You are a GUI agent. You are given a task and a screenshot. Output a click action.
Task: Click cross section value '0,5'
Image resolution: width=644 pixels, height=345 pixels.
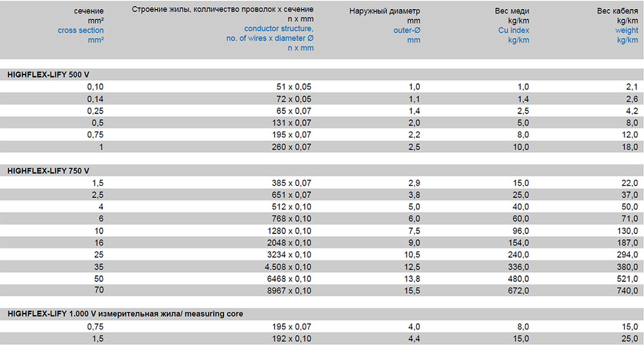point(98,123)
